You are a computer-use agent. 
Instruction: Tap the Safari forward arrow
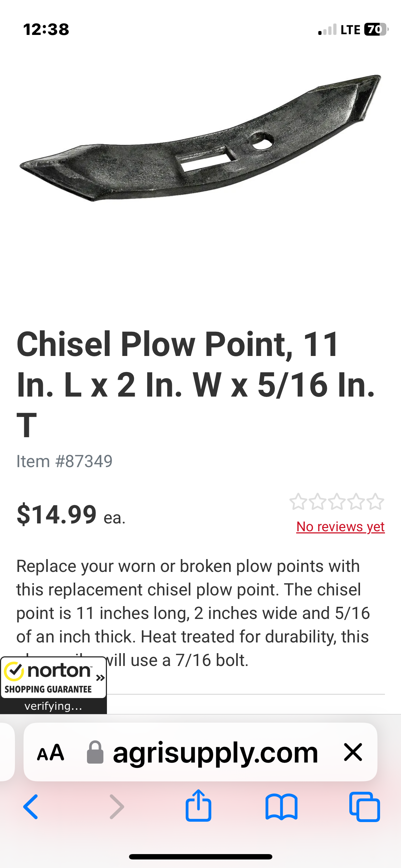click(x=117, y=807)
